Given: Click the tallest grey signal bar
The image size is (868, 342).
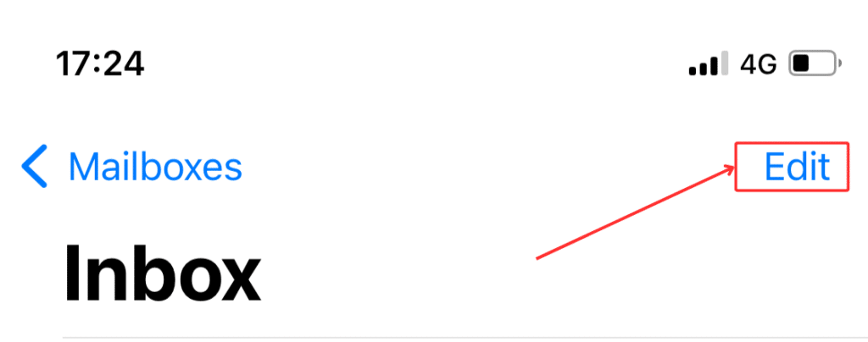Looking at the screenshot, I should [x=726, y=64].
